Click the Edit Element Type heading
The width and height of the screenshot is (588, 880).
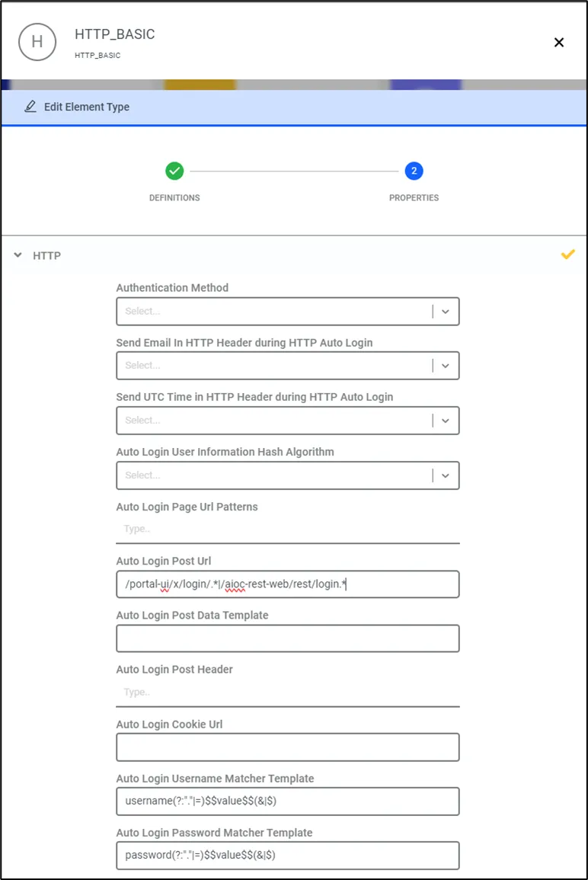point(87,107)
